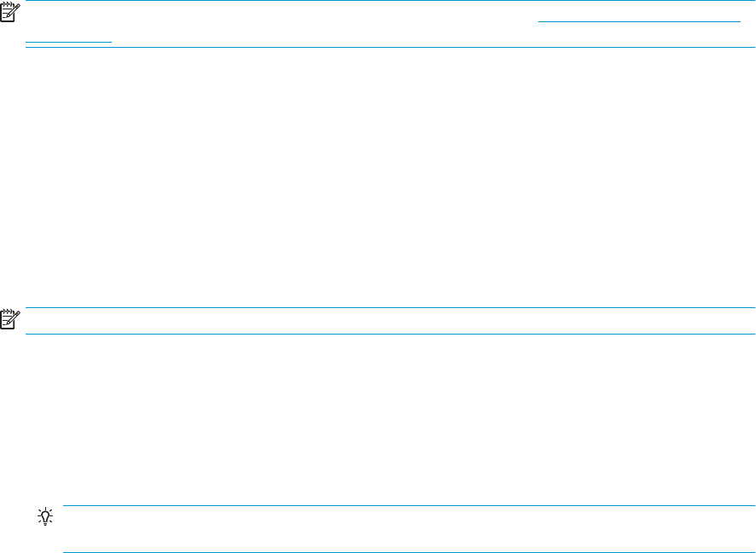Click the lightbulb tip icon

(x=45, y=516)
